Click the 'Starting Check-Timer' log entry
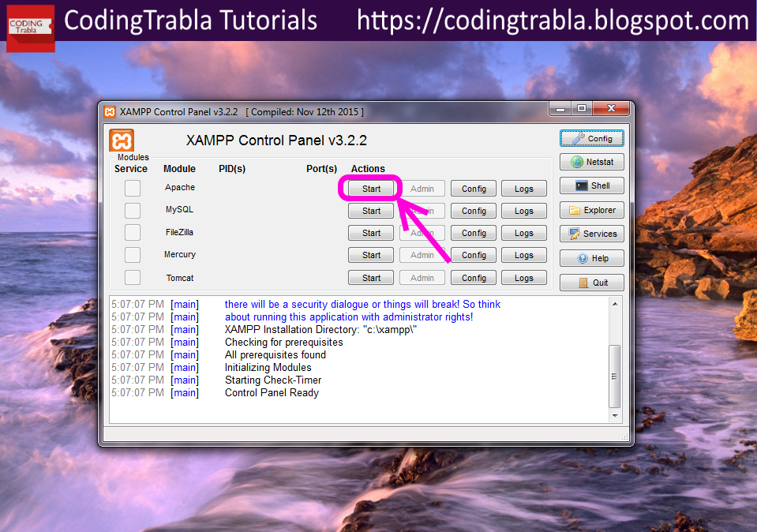 tap(273, 380)
